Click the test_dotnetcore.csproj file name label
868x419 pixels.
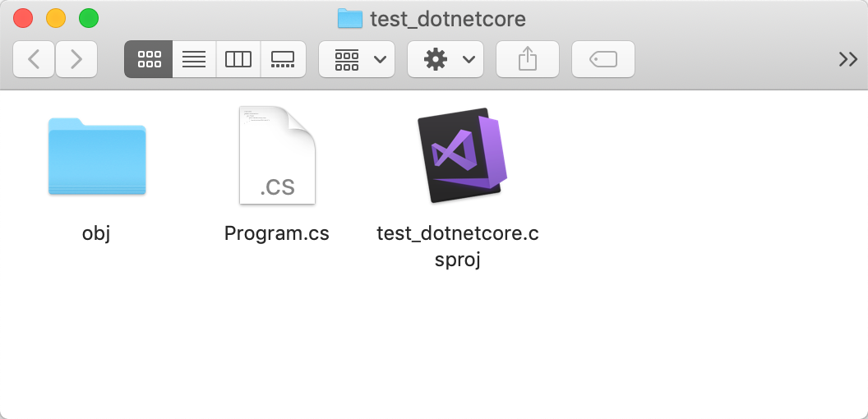click(x=458, y=246)
